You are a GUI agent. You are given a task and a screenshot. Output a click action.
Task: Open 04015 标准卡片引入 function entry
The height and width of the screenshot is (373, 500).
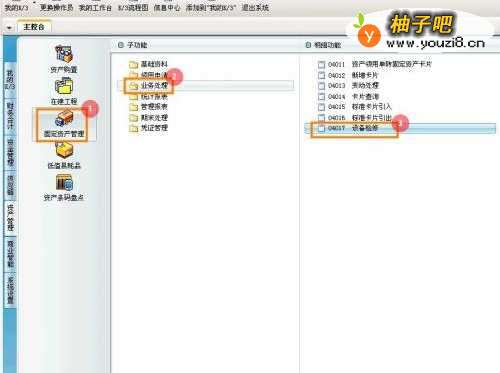[355, 107]
